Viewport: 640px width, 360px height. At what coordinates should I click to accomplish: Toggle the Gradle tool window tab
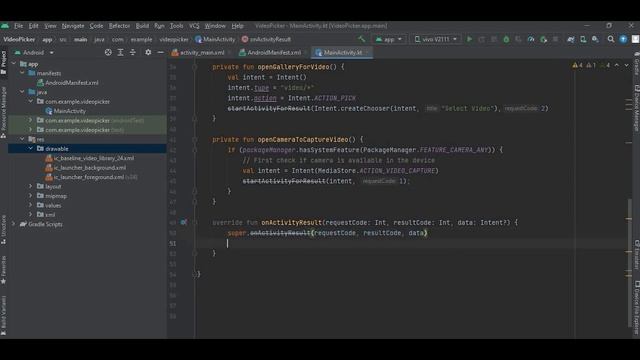pos(636,64)
